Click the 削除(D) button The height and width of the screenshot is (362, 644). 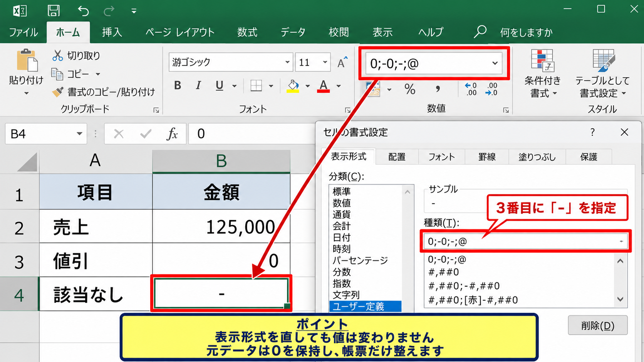pos(598,325)
